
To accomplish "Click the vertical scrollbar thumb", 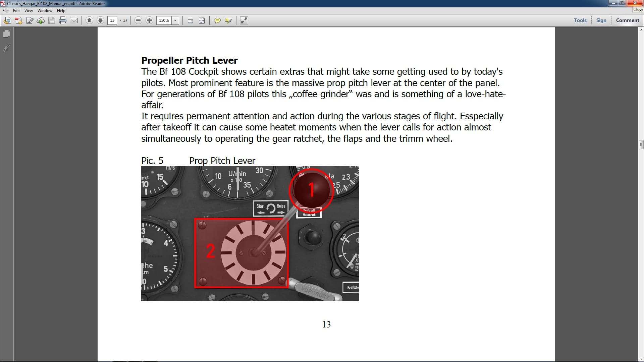I will [641, 144].
